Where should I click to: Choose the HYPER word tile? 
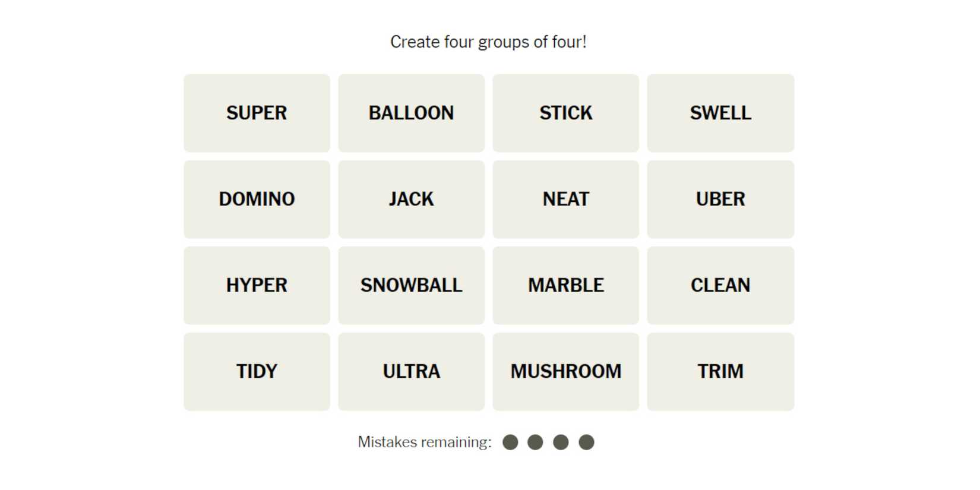(257, 285)
